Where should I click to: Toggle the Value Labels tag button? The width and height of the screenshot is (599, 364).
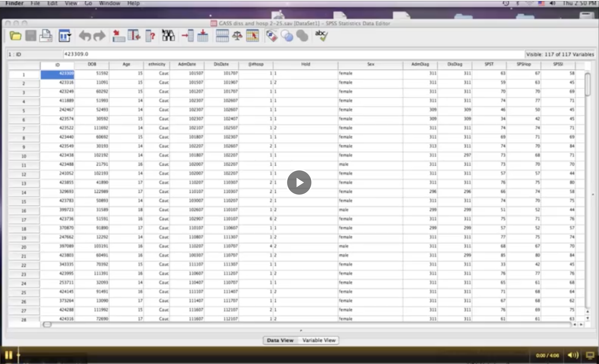point(272,36)
